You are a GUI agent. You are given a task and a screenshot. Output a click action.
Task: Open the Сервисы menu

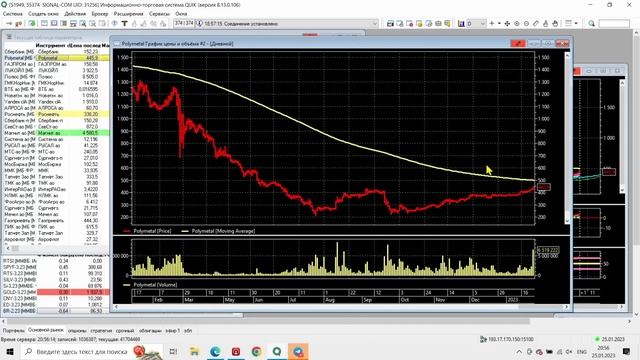click(159, 14)
